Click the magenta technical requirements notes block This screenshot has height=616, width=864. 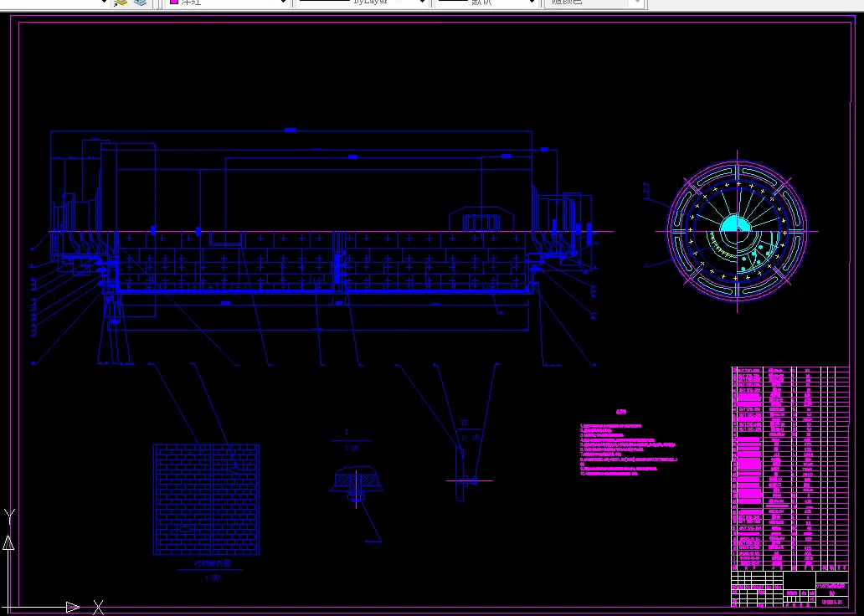(629, 449)
